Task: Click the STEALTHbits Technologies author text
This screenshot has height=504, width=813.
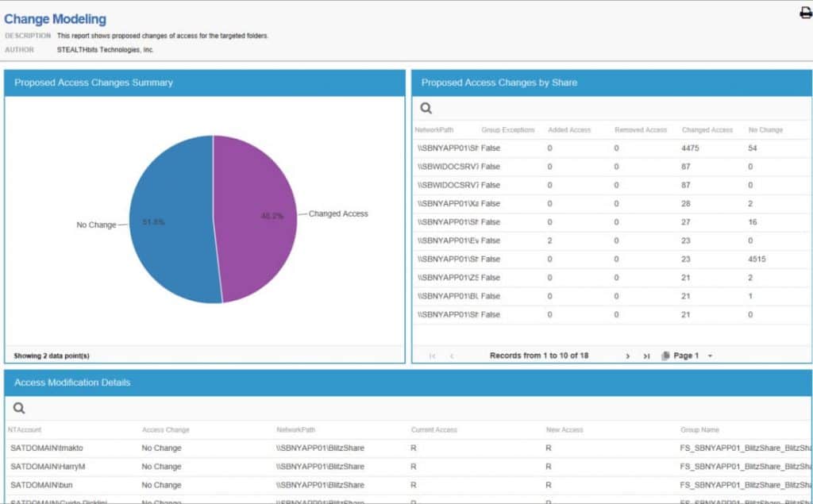Action: (106, 50)
